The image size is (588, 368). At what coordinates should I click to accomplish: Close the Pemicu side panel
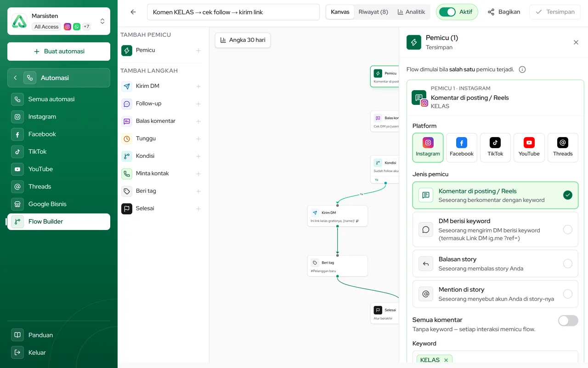tap(576, 42)
